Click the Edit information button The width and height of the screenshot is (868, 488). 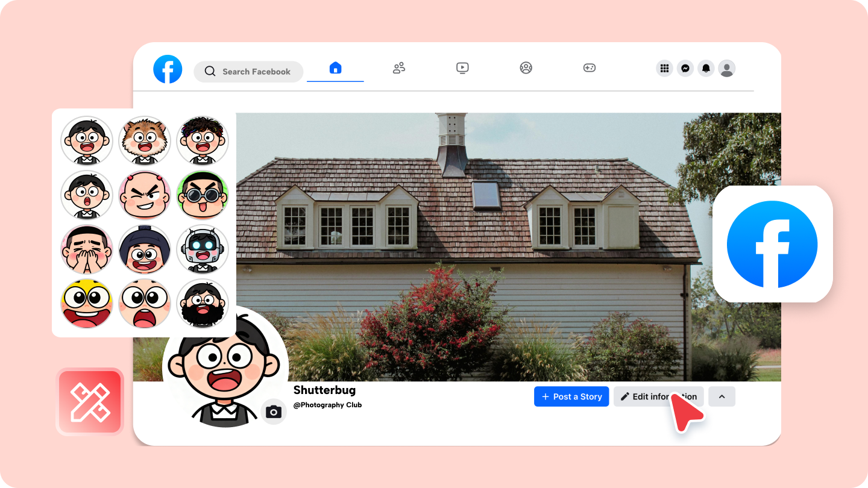point(658,396)
